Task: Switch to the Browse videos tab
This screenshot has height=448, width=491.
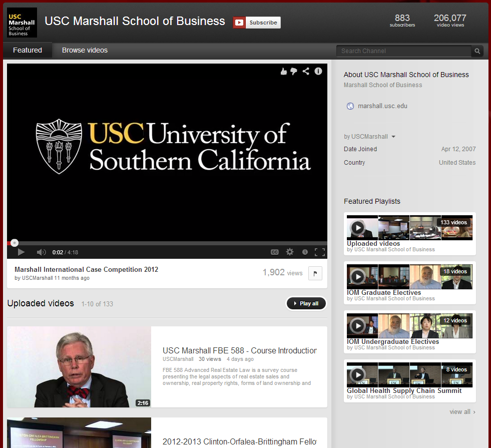Action: pos(85,50)
